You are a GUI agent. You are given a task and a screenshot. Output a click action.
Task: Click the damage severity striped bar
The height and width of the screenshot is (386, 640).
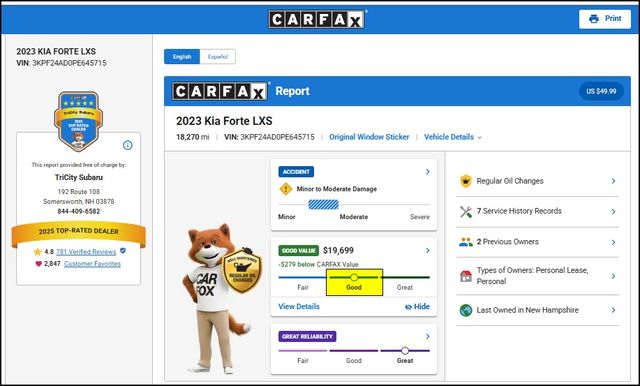click(323, 204)
